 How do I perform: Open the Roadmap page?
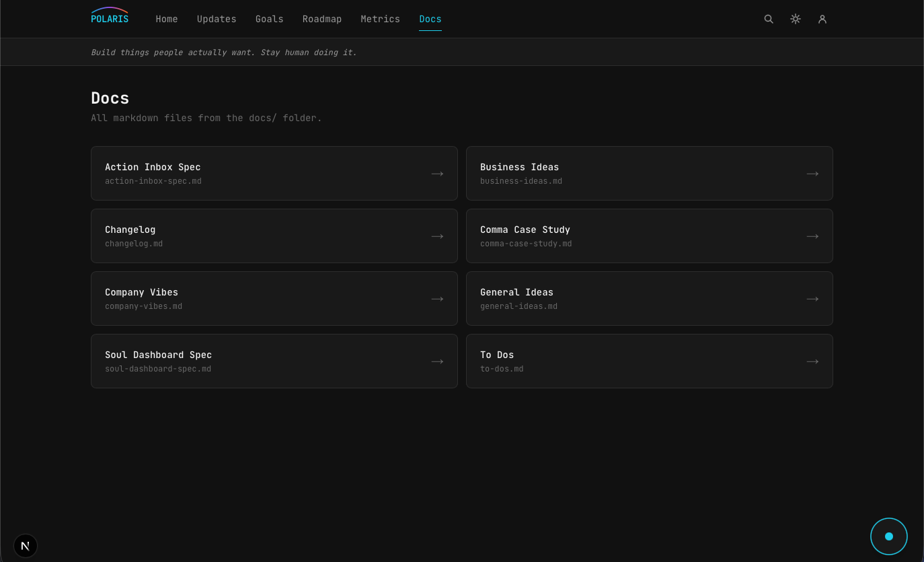point(322,19)
